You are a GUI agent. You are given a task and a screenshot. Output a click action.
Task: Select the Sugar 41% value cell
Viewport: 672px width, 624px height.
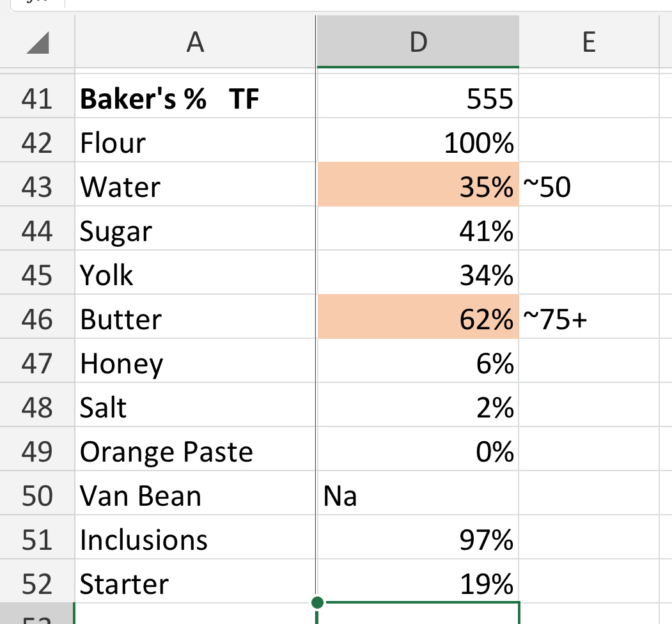coord(418,231)
